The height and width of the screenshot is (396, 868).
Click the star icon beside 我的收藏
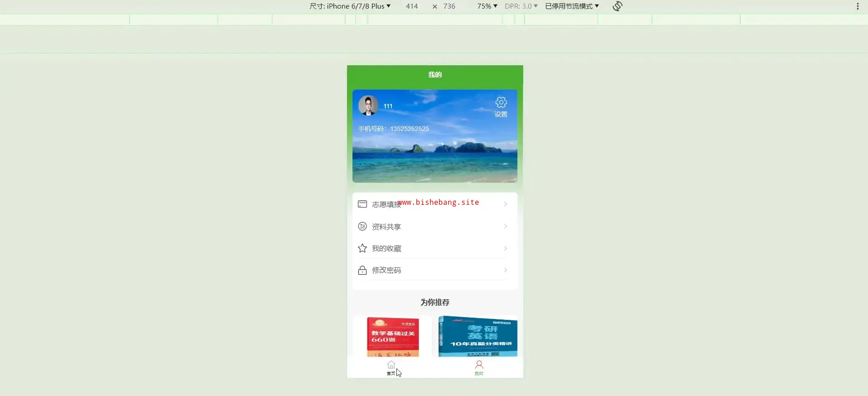coord(362,248)
